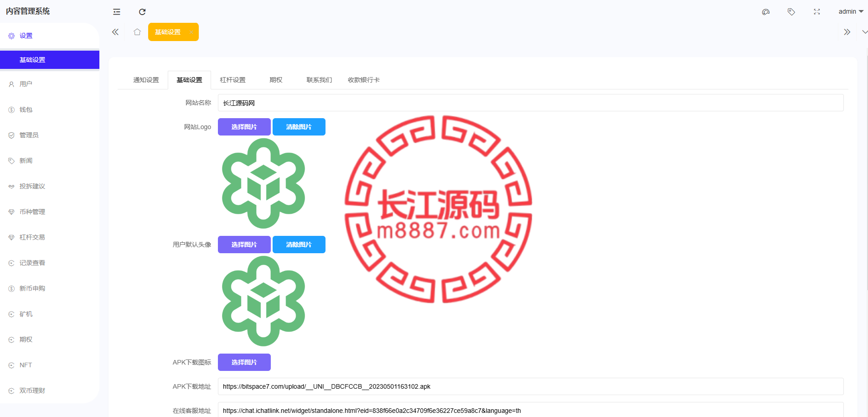The width and height of the screenshot is (868, 417).
Task: Switch to the 杠杆设置 tab
Action: pos(232,80)
